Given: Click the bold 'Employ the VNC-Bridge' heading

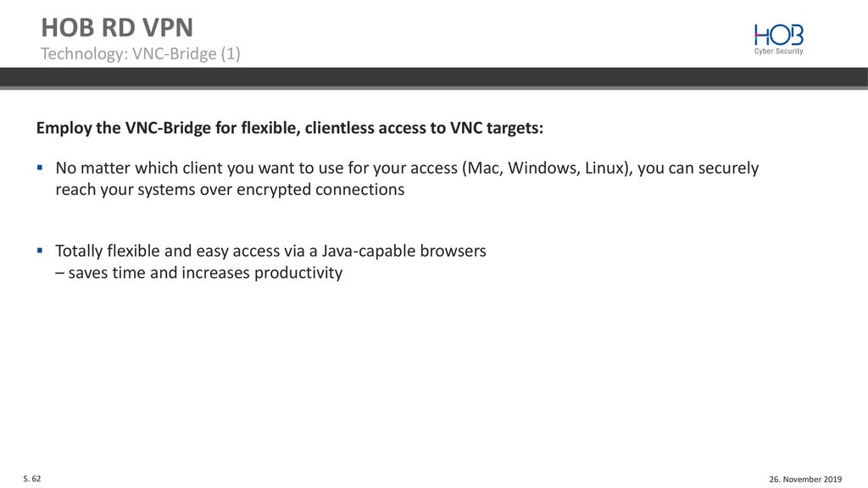Looking at the screenshot, I should pos(290,128).
